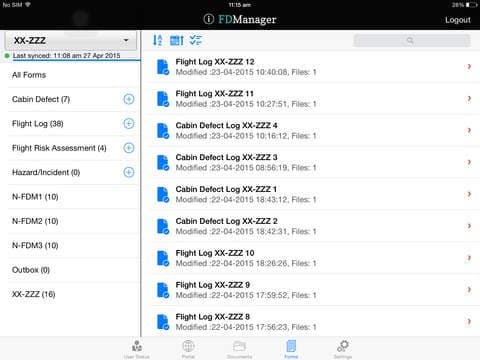Viewport: 480px width, 360px height.
Task: Open the Flight Log XX-ZZZ 12 title
Action: (x=215, y=62)
